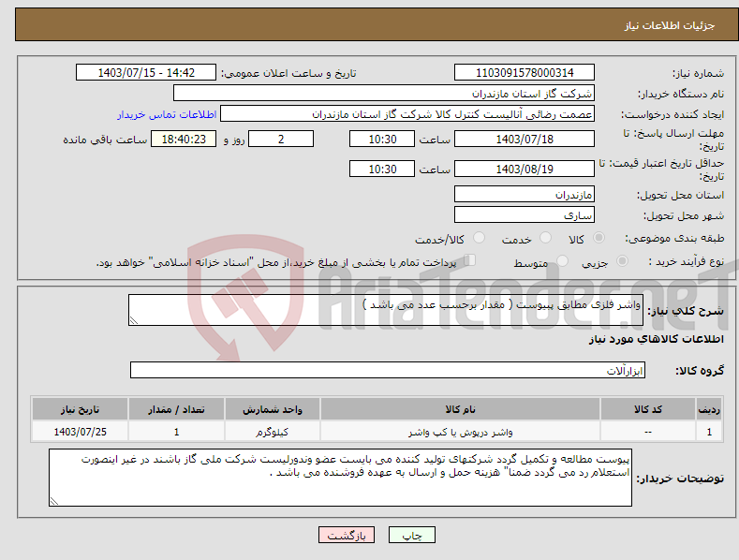739x560 pixels.
Task: Click the تعداد / مقدار column header
Action: pos(176,409)
